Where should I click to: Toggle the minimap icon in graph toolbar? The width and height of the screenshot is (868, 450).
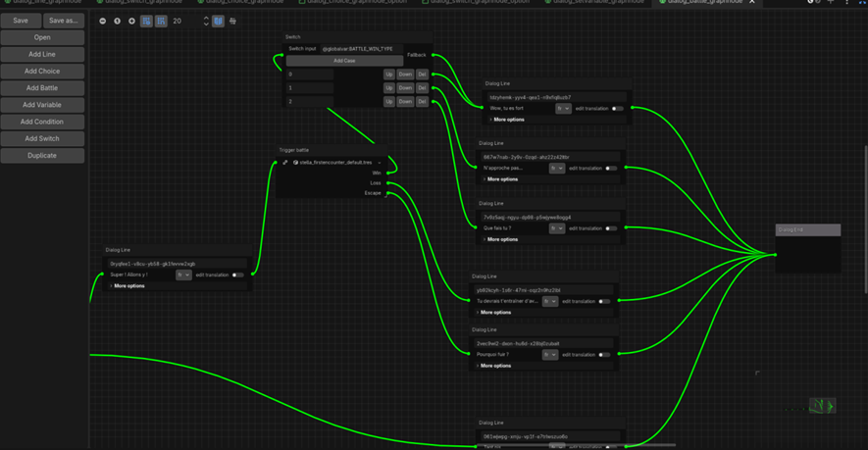[x=218, y=21]
